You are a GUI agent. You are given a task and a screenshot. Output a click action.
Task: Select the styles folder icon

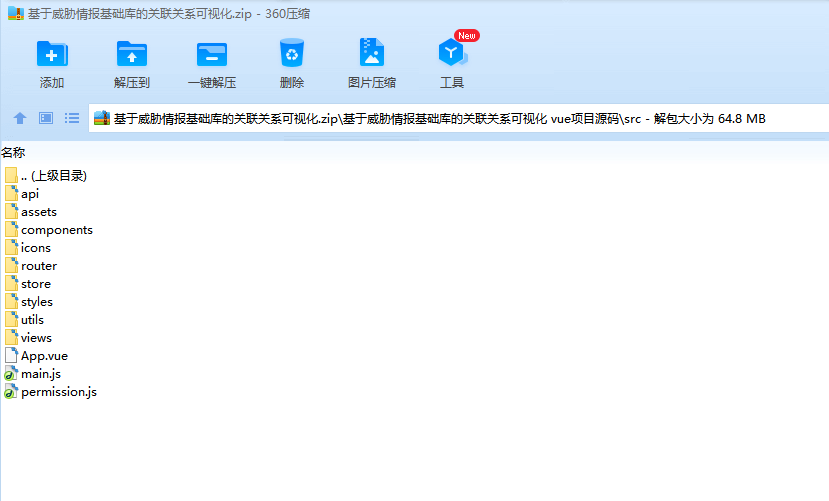click(11, 301)
